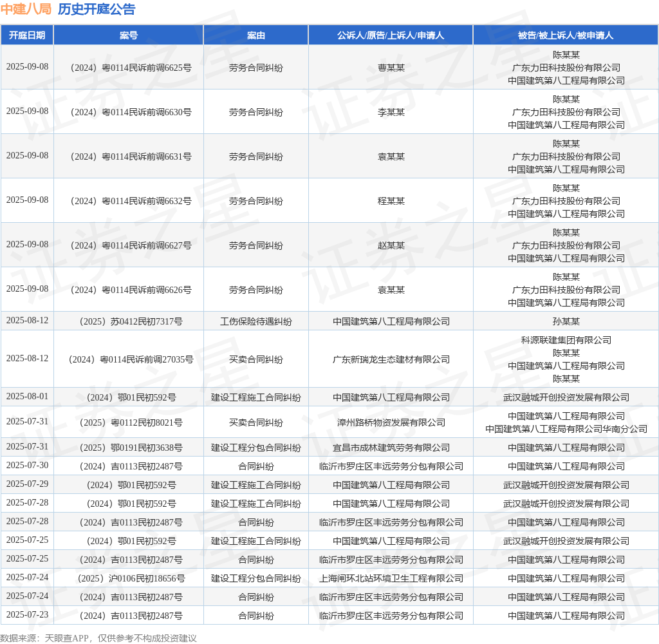This screenshot has width=659, height=644.
Task: Click plaintiff 曹某某
Action: (391, 68)
